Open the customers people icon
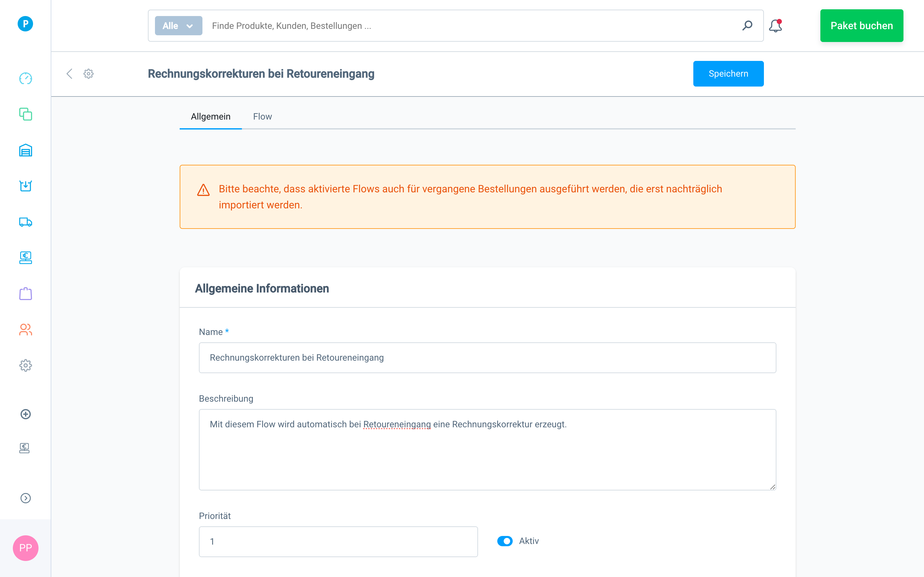 26,330
